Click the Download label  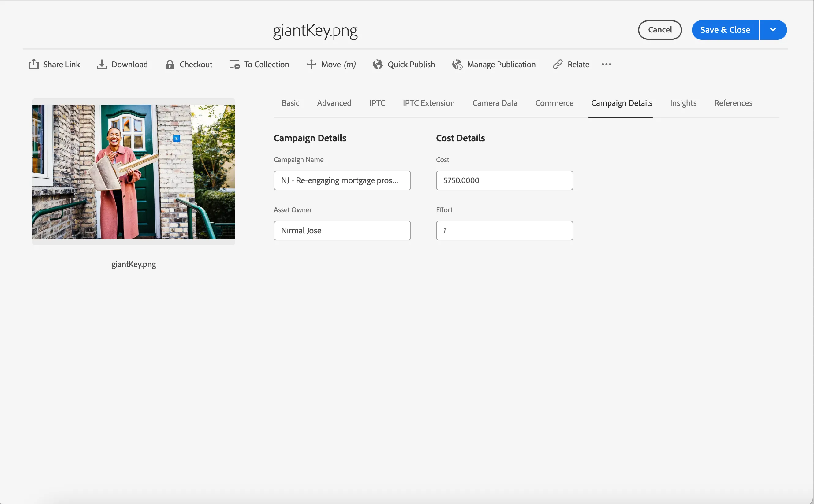click(130, 64)
